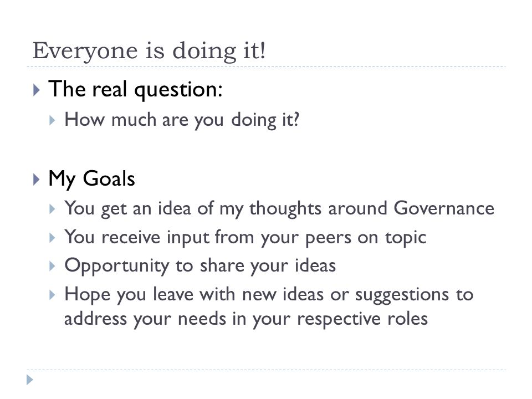Click the slide title 'Everyone is doing it!'

[x=149, y=51]
